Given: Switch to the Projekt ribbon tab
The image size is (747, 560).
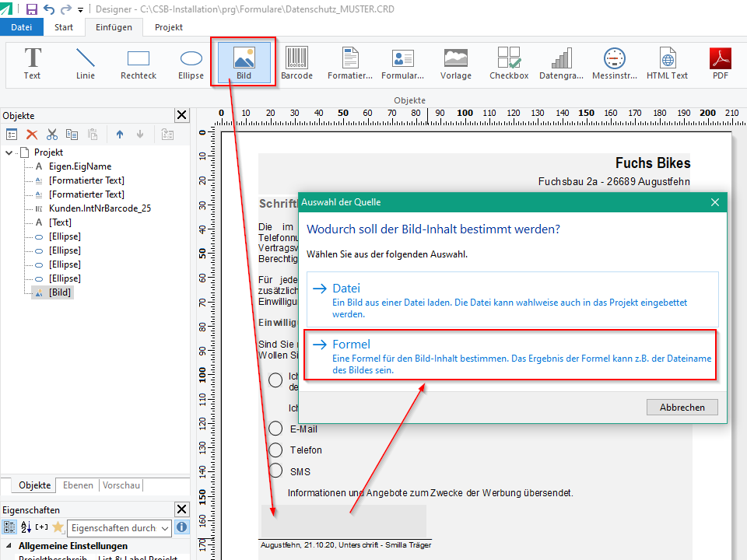Looking at the screenshot, I should click(169, 27).
